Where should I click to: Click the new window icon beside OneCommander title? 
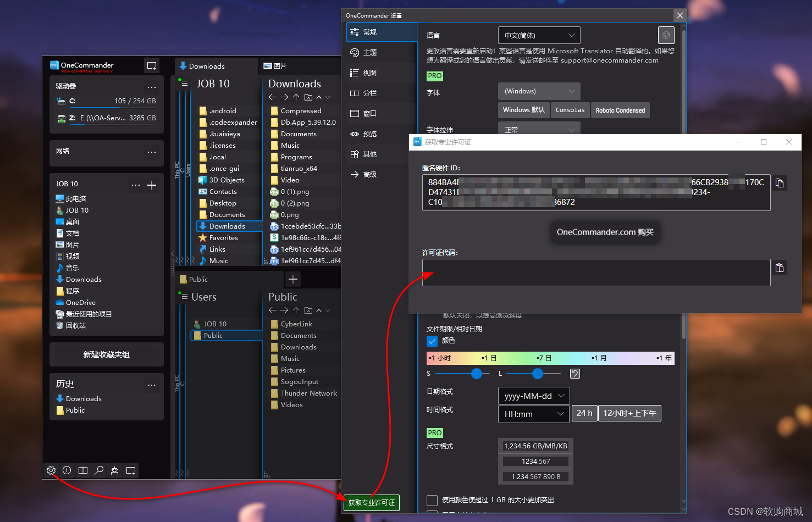(x=152, y=66)
